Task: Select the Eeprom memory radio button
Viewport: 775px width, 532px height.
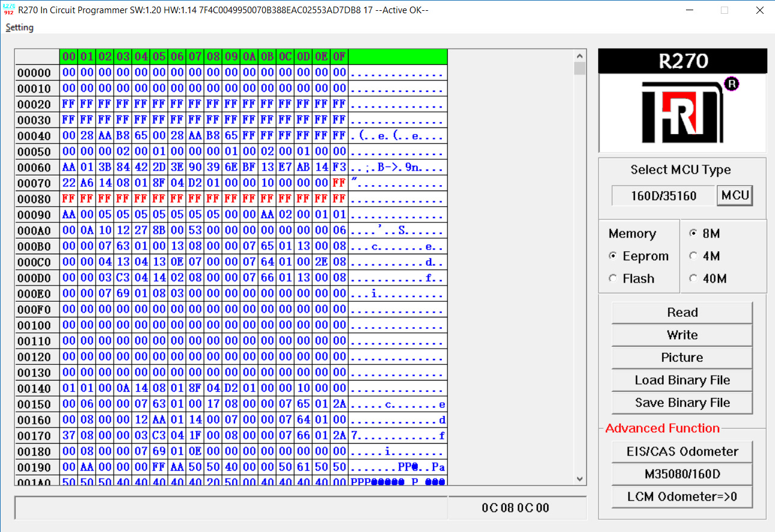Action: (x=639, y=256)
